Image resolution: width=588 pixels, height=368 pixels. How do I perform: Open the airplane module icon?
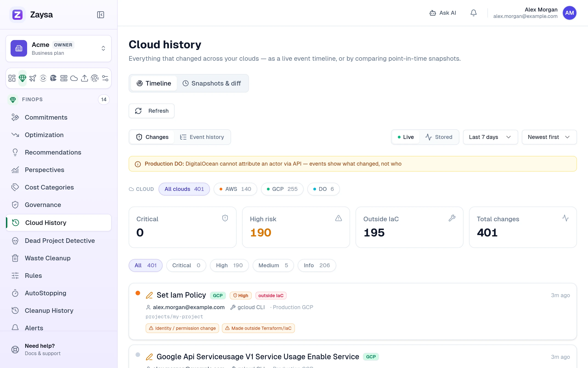(x=33, y=78)
